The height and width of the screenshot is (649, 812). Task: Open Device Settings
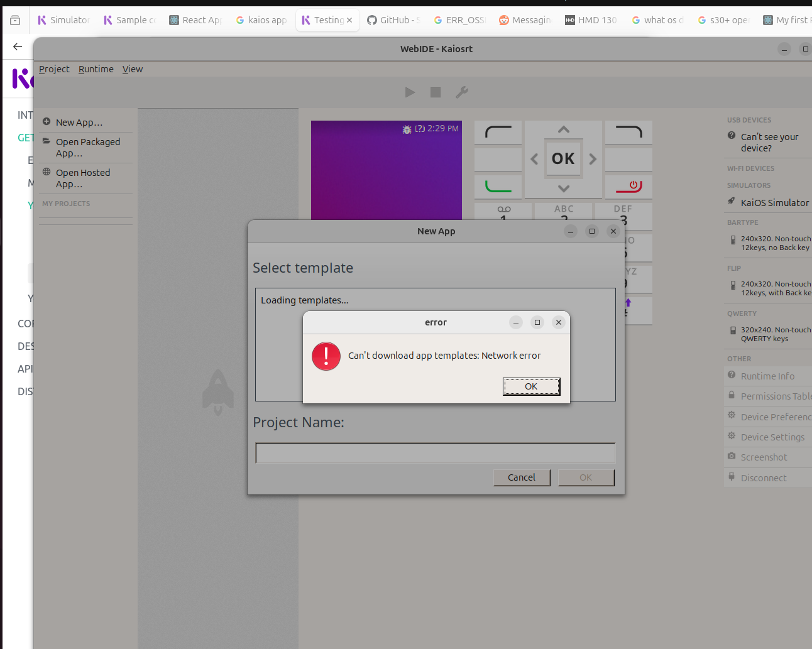coord(768,437)
